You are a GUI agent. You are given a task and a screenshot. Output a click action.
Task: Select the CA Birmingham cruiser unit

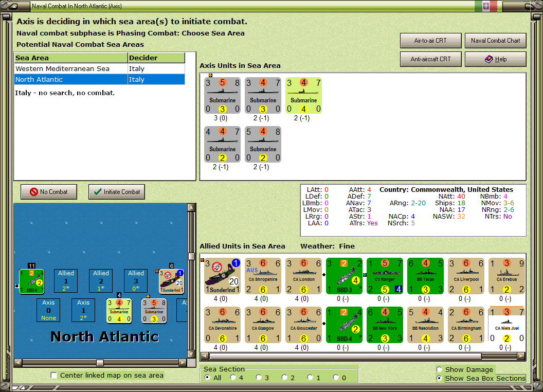pyautogui.click(x=466, y=325)
